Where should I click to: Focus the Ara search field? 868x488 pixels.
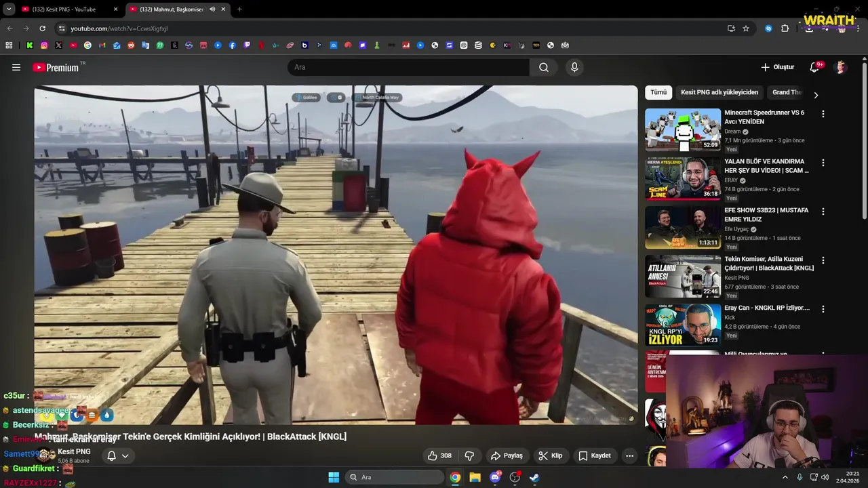coord(408,67)
